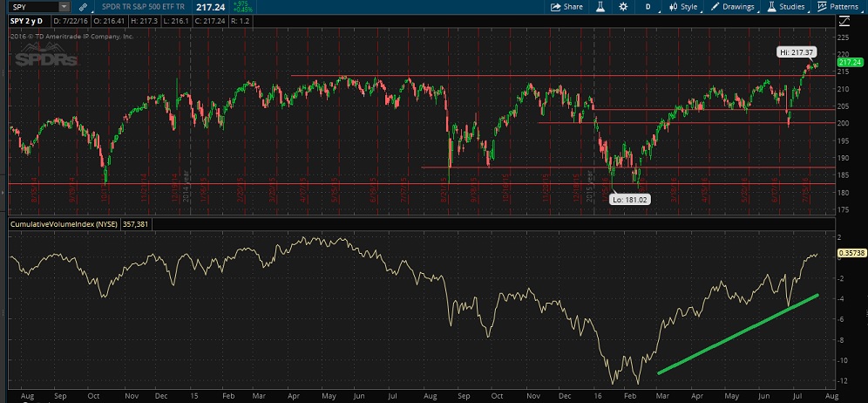Click the price-axis scale icon below Patterns

point(844,21)
